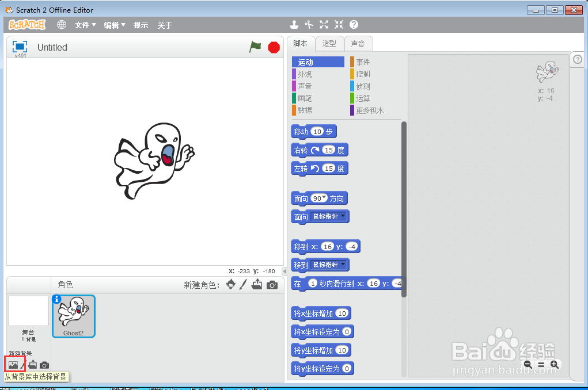Paint a new sprite with brush icon
This screenshot has height=390, width=588.
(x=243, y=284)
